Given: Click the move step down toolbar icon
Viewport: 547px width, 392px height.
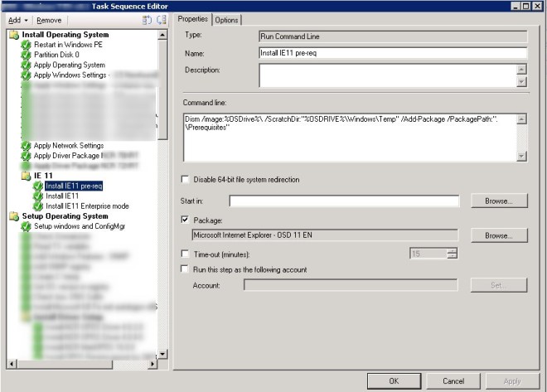Looking at the screenshot, I should pyautogui.click(x=162, y=19).
